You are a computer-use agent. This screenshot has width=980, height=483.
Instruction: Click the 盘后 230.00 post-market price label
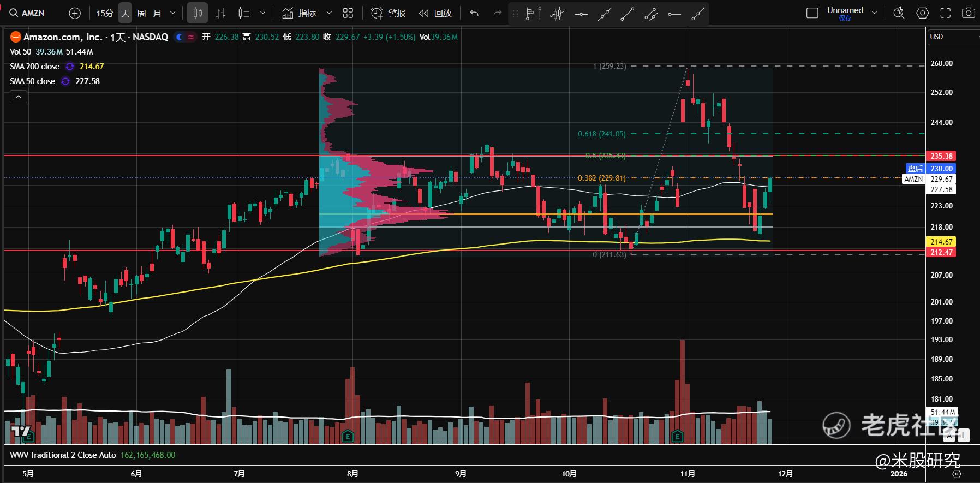930,169
